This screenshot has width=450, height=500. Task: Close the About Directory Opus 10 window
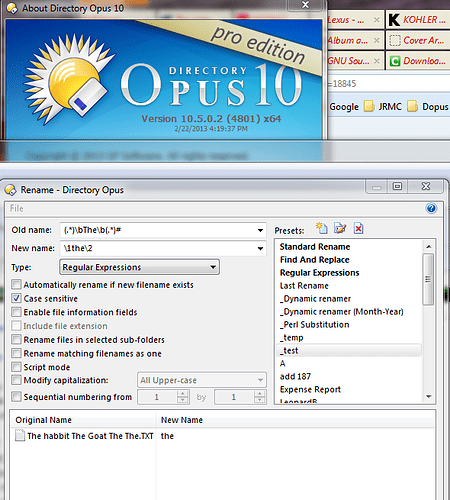coord(305,5)
